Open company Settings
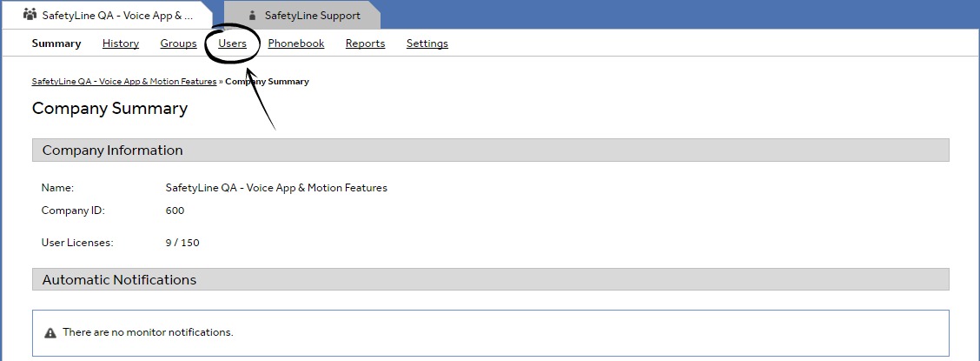980x361 pixels. point(427,43)
